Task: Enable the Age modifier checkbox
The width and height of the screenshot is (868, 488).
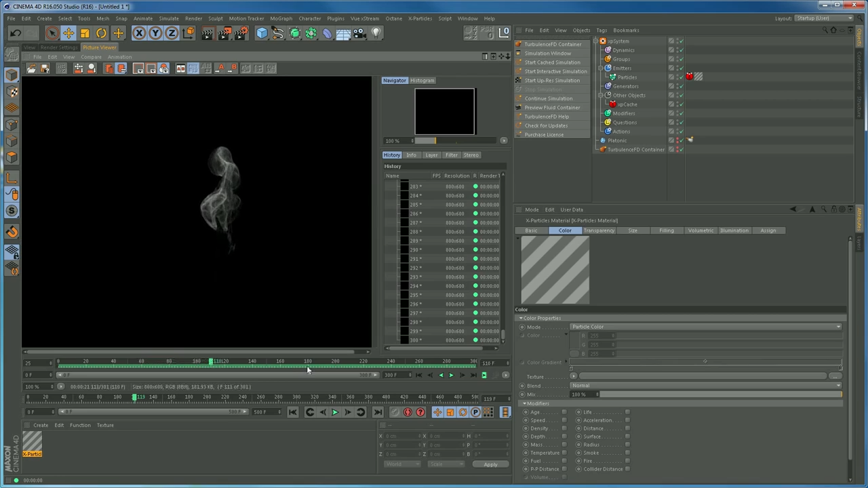Action: pos(564,412)
